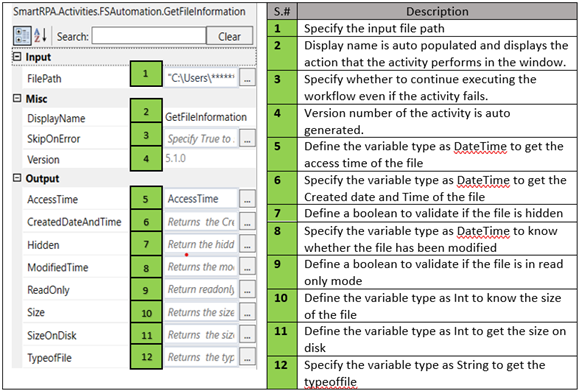
Task: Click the S.# column header
Action: coord(282,11)
